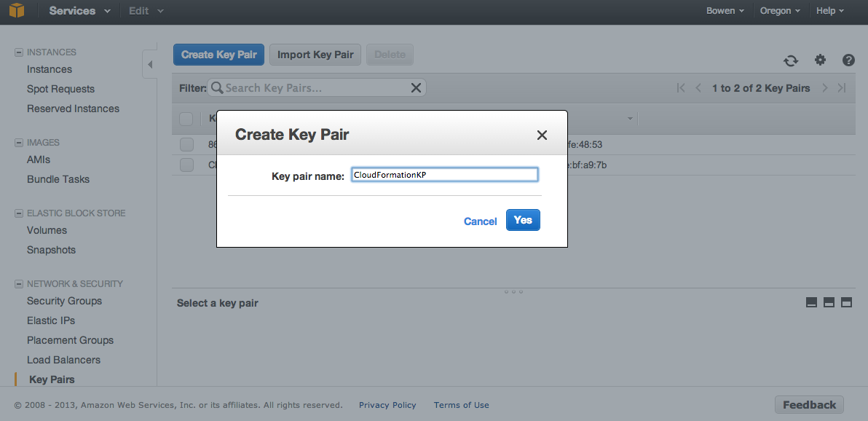Collapse the INSTANCES sidebar section
868x421 pixels.
click(19, 52)
